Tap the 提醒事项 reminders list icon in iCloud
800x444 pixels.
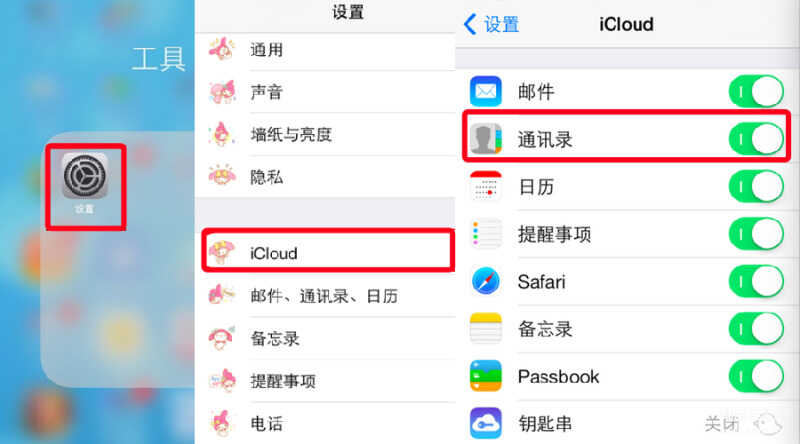tap(485, 234)
